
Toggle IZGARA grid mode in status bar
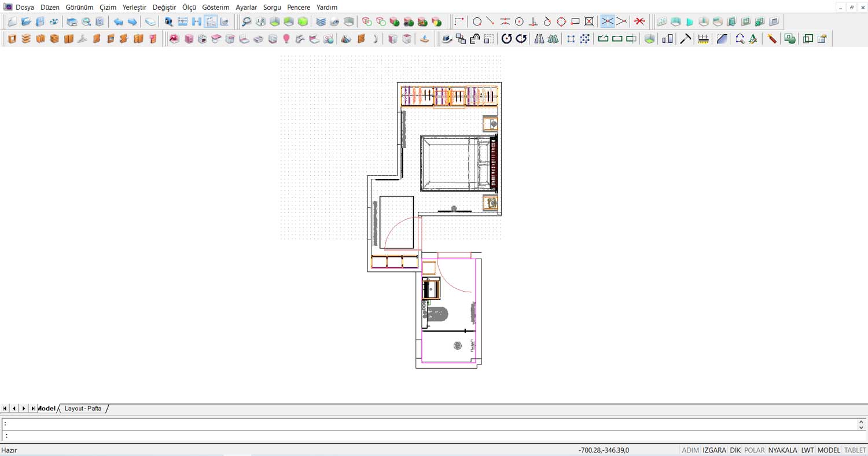click(x=714, y=450)
